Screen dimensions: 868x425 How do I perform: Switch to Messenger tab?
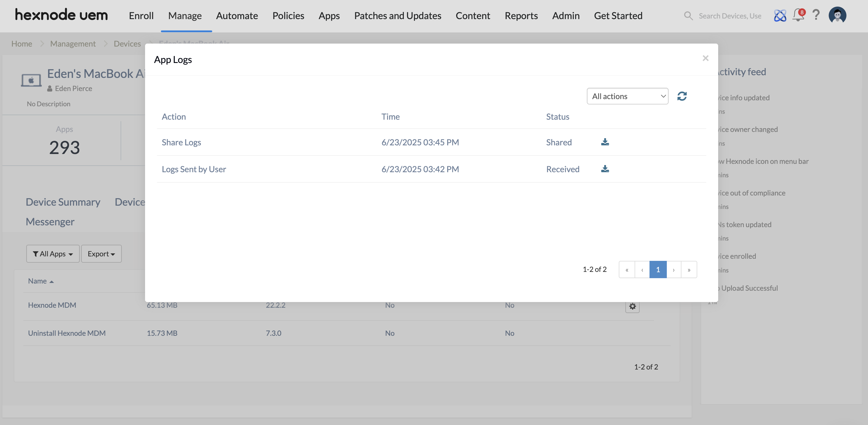coord(50,221)
